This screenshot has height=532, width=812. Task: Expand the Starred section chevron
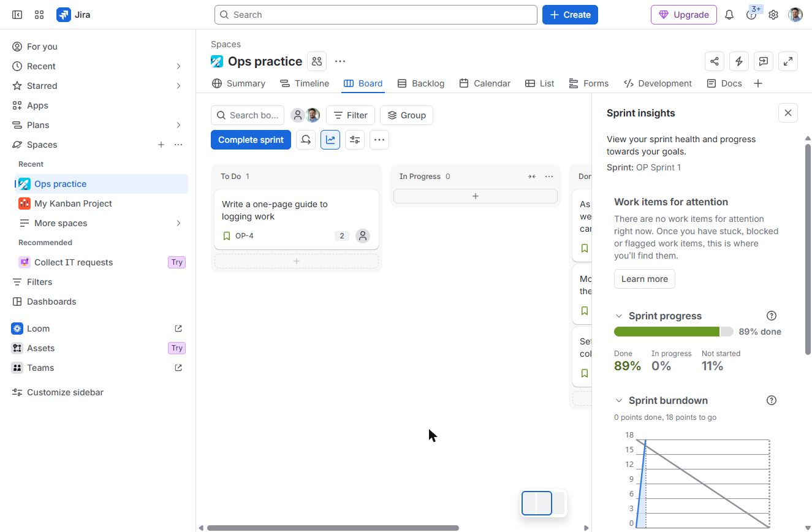coord(178,86)
